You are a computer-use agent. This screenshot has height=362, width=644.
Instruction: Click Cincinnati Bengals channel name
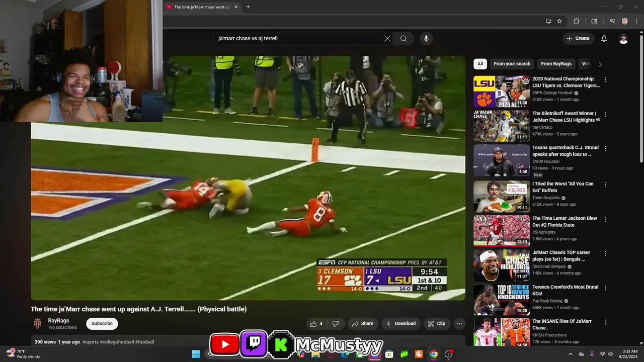(x=548, y=266)
